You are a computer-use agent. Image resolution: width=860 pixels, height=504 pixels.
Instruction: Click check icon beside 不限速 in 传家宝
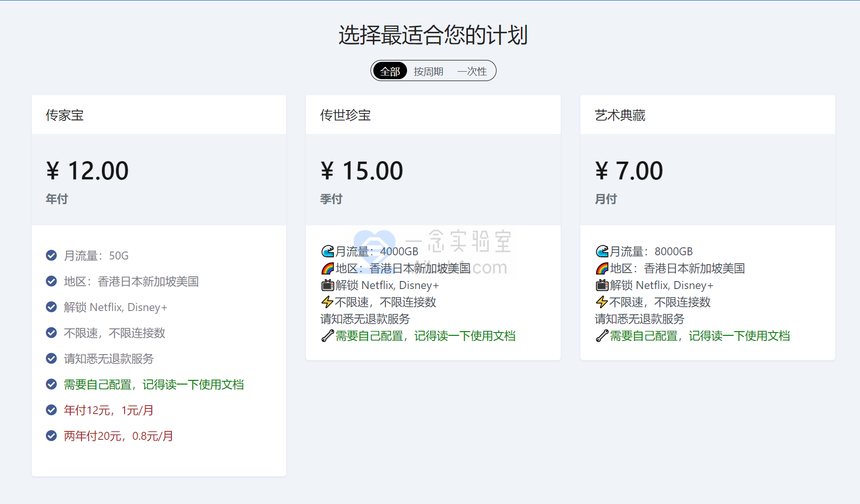(x=52, y=333)
